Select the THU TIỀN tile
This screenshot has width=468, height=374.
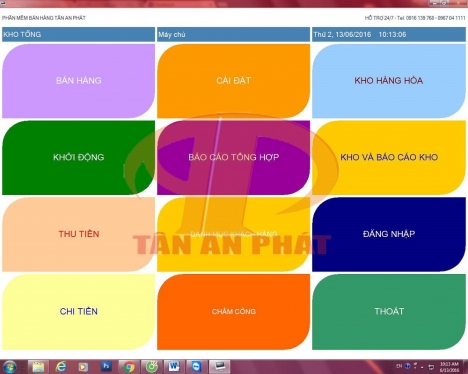(x=78, y=234)
